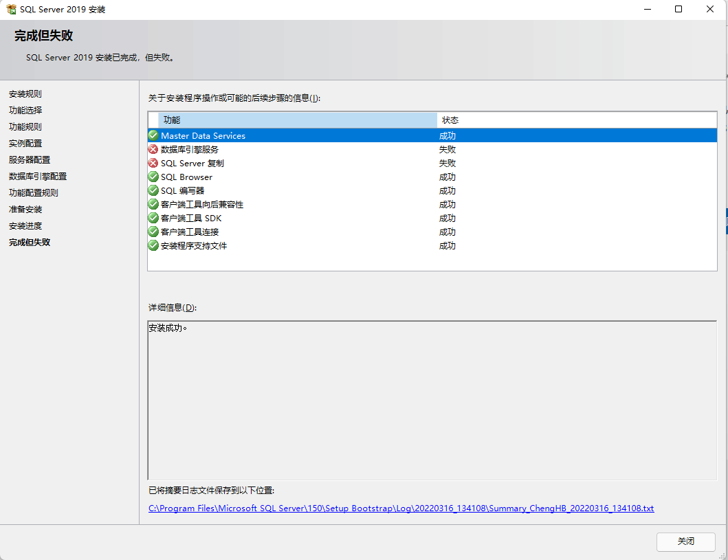Click the 准备安装 step in sidebar
The width and height of the screenshot is (728, 560).
tap(25, 210)
